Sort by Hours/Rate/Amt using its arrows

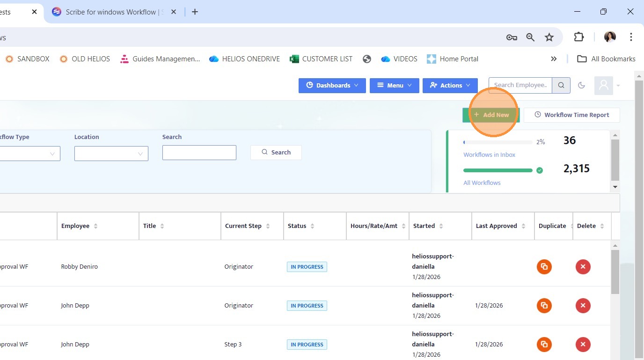[x=403, y=226]
